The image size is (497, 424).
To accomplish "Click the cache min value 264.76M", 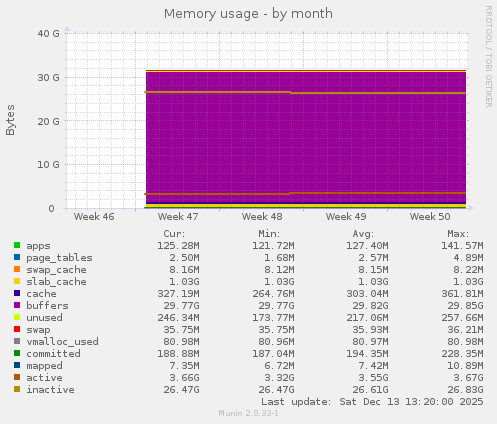I will coord(273,294).
